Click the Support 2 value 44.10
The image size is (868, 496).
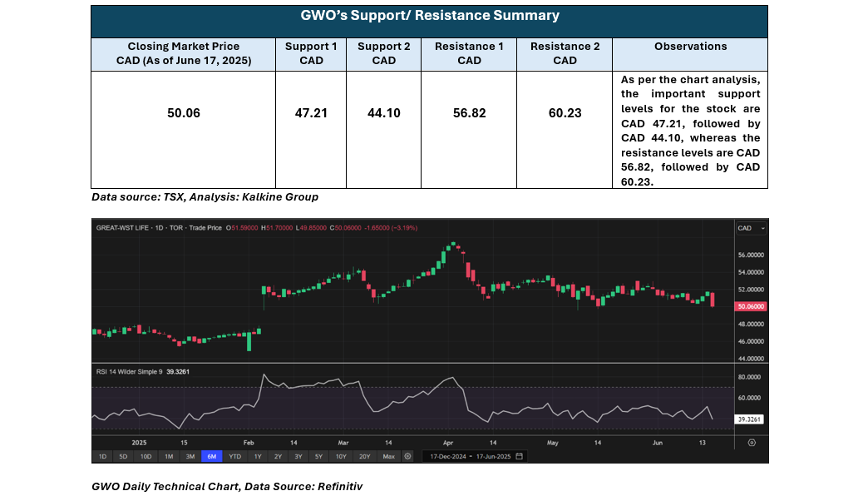[x=384, y=113]
